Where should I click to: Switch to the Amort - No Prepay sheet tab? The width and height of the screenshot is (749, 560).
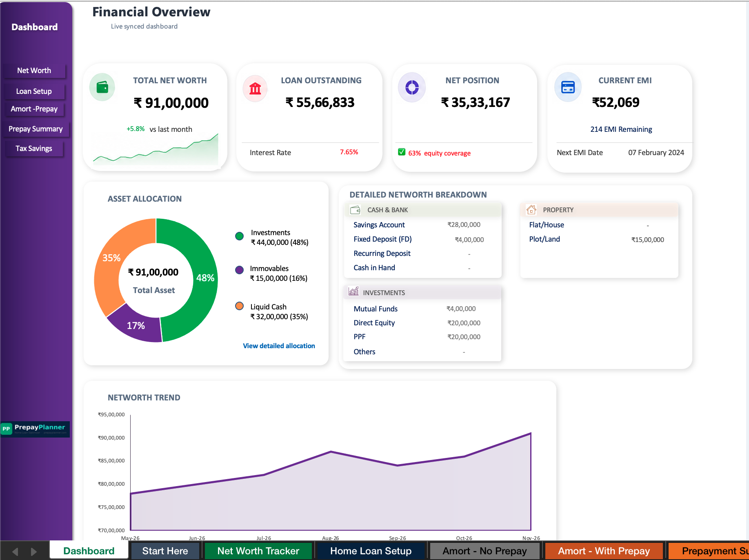click(x=485, y=551)
